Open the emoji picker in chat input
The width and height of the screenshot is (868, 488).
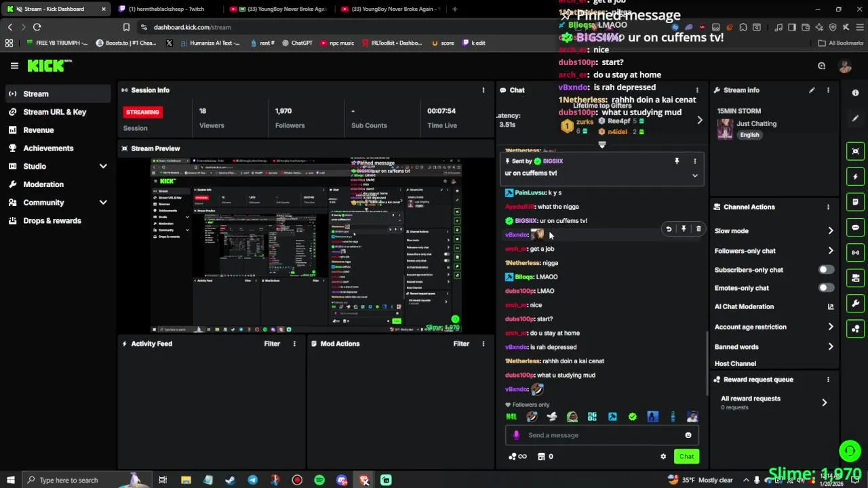coord(688,435)
